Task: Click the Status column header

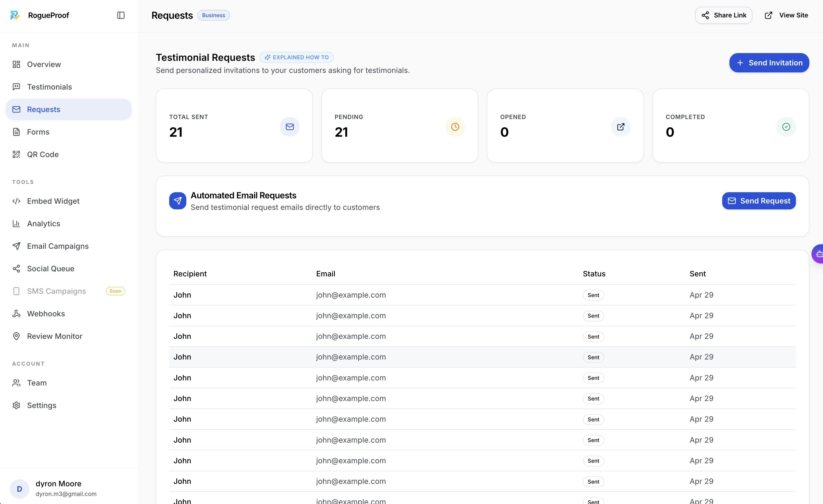Action: (x=594, y=274)
